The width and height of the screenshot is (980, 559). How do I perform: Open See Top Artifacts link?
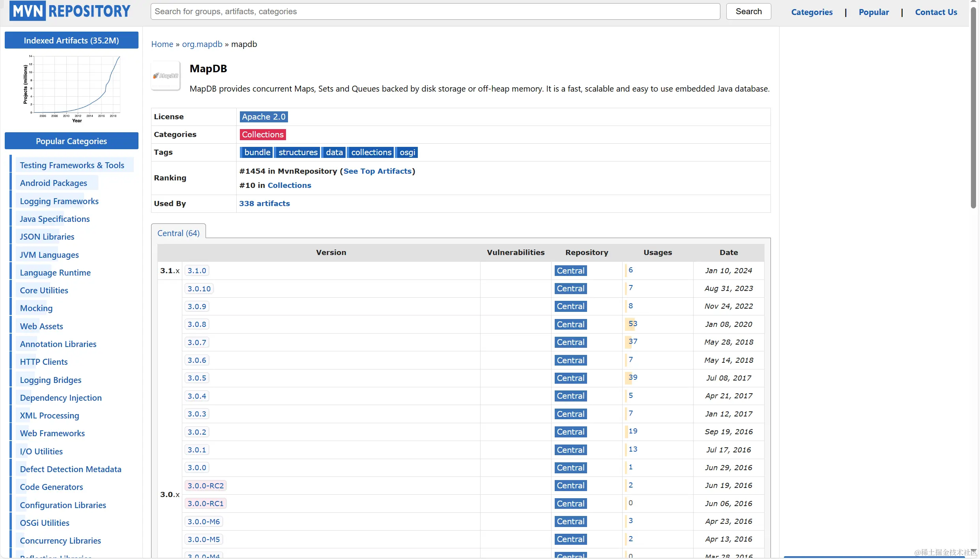coord(378,171)
